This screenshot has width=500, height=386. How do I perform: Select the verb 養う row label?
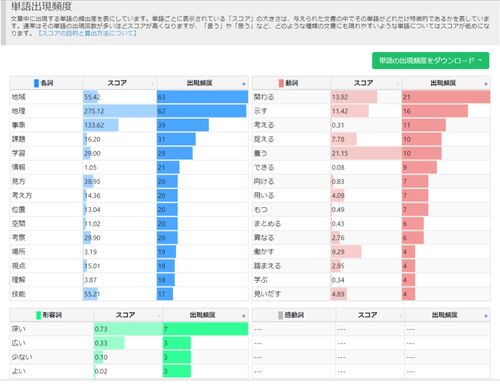coord(261,153)
